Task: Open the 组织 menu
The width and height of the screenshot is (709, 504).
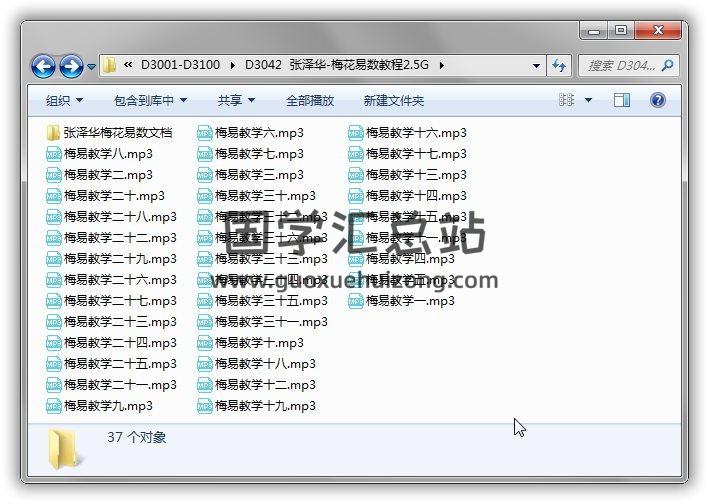Action: [x=64, y=100]
